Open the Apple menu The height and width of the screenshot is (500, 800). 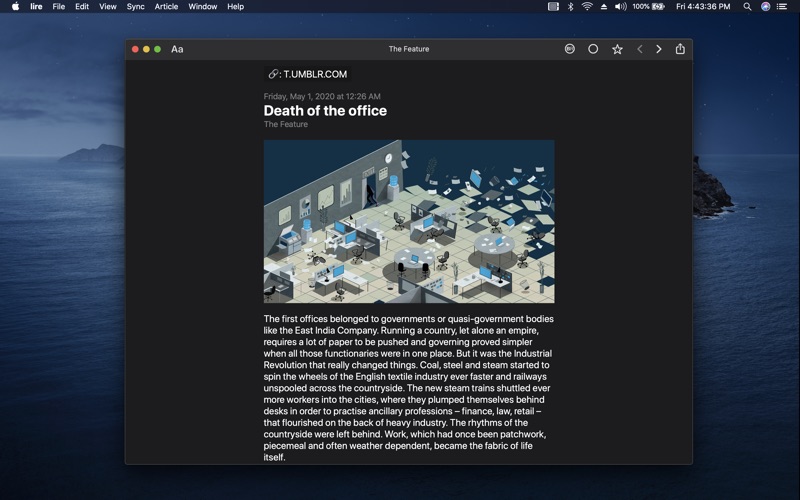click(x=15, y=7)
